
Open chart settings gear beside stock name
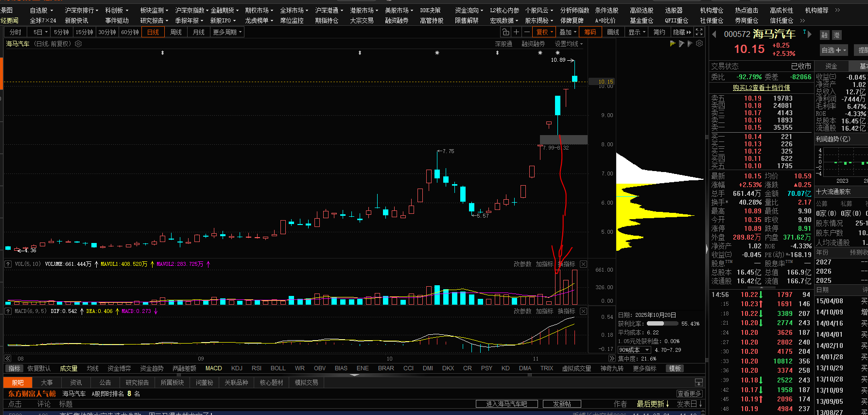pyautogui.click(x=78, y=44)
